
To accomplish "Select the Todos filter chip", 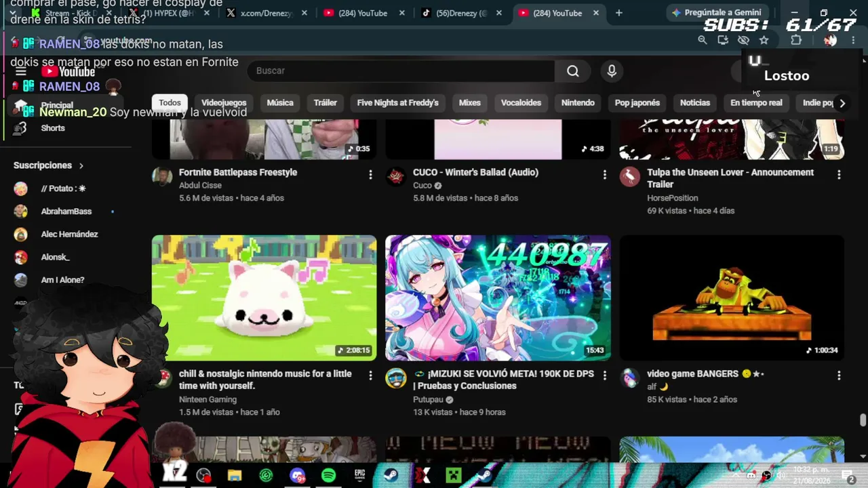I will pyautogui.click(x=170, y=103).
